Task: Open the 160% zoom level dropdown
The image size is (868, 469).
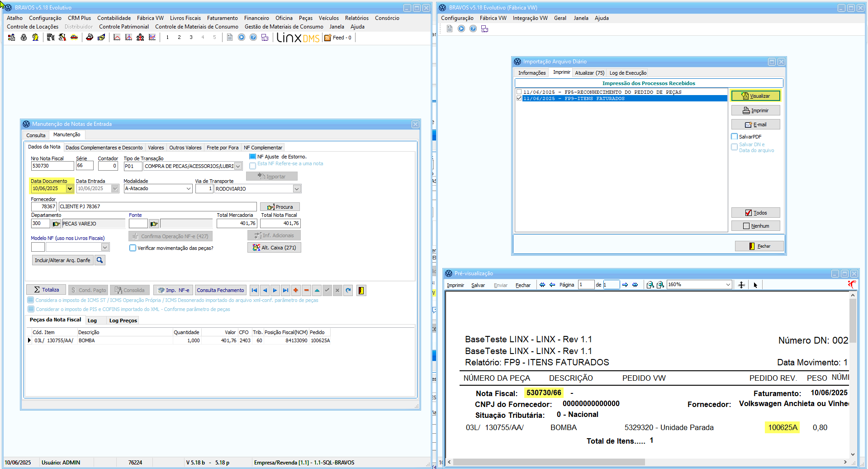Action: pos(728,285)
